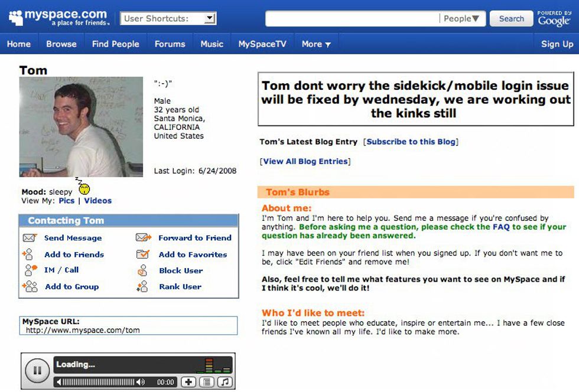Image resolution: width=579 pixels, height=392 pixels.
Task: Click the search text input field
Action: tap(352, 19)
